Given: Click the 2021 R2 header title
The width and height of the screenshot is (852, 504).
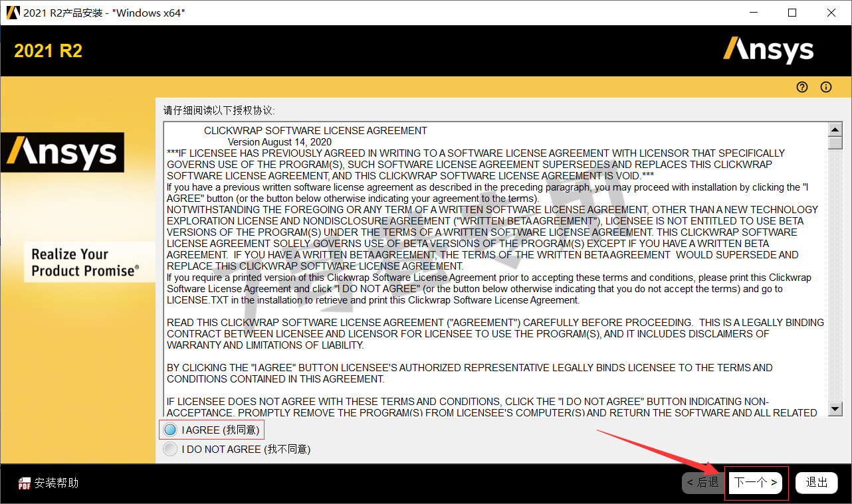Looking at the screenshot, I should pos(48,51).
